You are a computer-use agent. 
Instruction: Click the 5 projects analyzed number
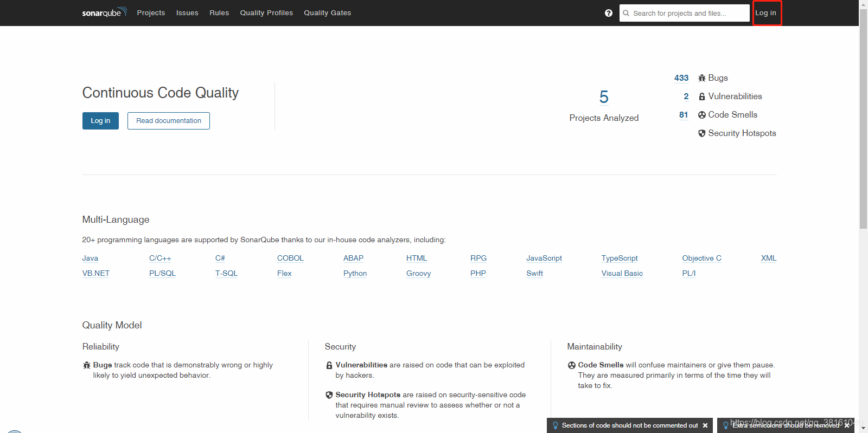[604, 97]
